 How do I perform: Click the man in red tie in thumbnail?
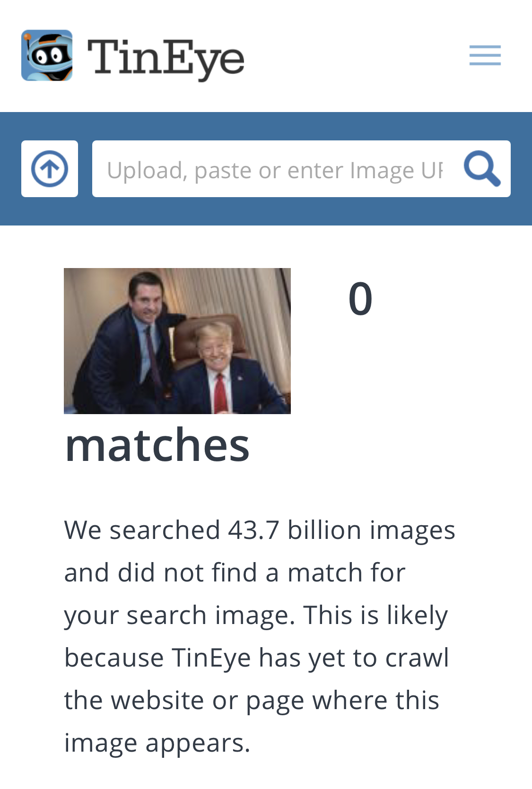(222, 370)
